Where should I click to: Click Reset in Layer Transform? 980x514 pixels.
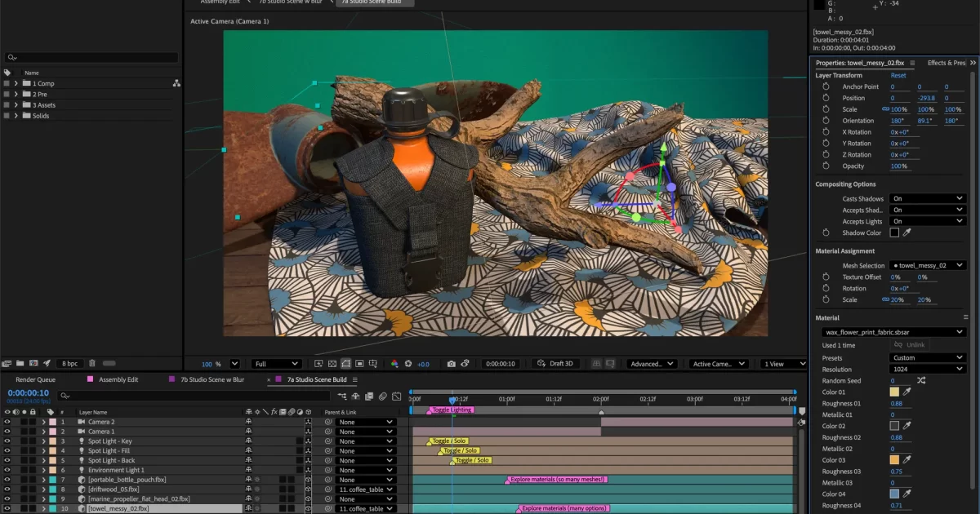click(x=898, y=76)
